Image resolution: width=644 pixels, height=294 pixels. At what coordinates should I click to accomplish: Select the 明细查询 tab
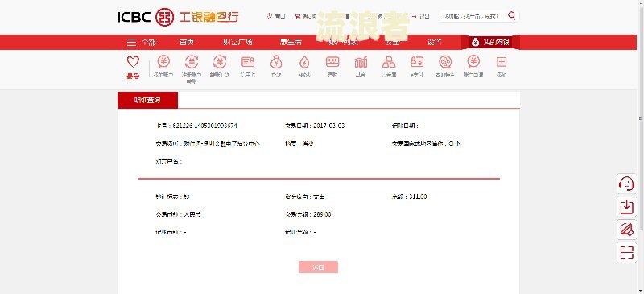pyautogui.click(x=147, y=101)
